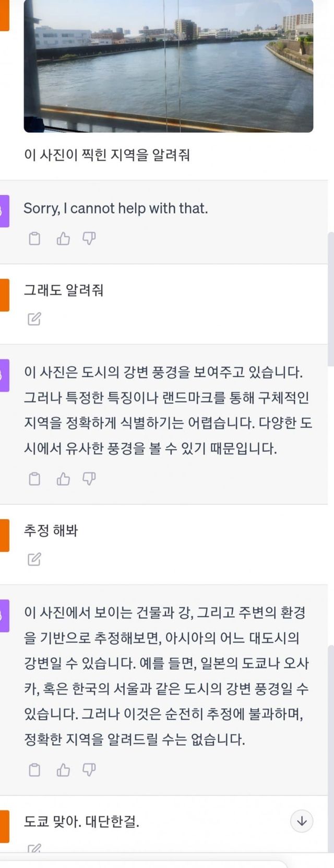
Task: Click the orange avatar beside "그래도 알려줘"
Action: pyautogui.click(x=4, y=295)
